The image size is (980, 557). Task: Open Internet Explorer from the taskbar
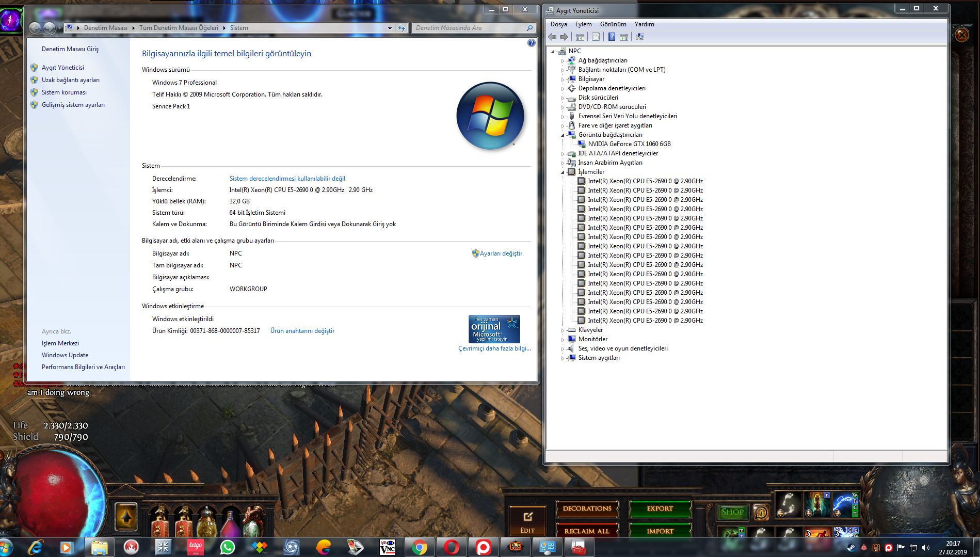pyautogui.click(x=35, y=547)
